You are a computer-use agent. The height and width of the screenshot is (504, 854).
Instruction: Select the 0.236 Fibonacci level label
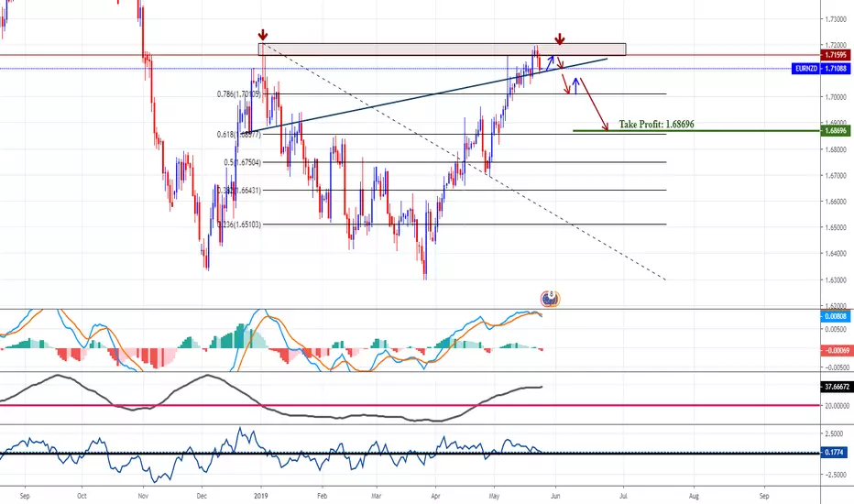point(238,225)
